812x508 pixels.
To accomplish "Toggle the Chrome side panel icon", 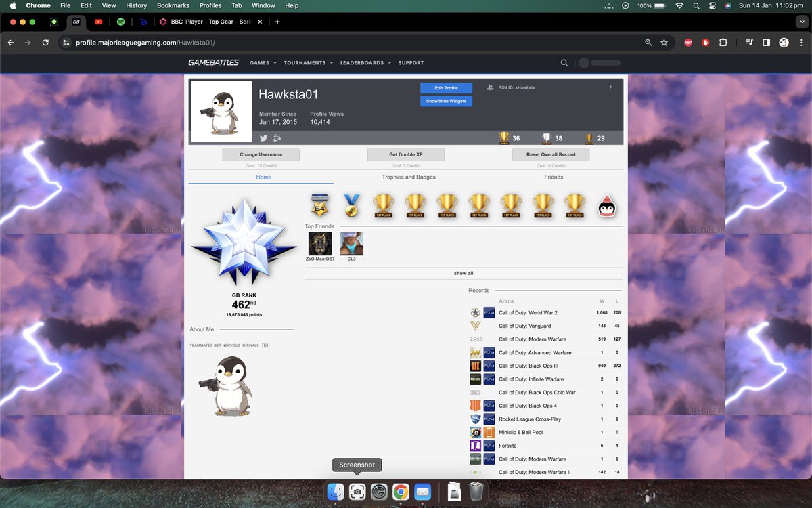I will coord(766,42).
